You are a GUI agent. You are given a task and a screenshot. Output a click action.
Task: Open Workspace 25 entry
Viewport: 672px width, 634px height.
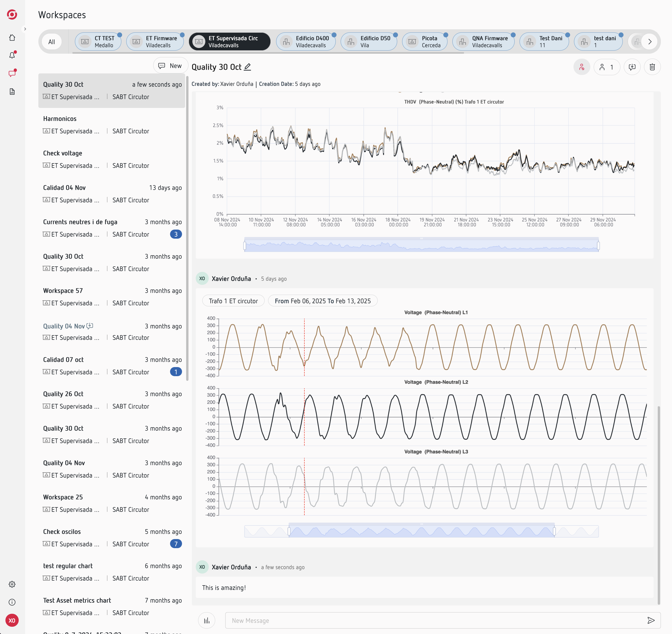click(111, 504)
